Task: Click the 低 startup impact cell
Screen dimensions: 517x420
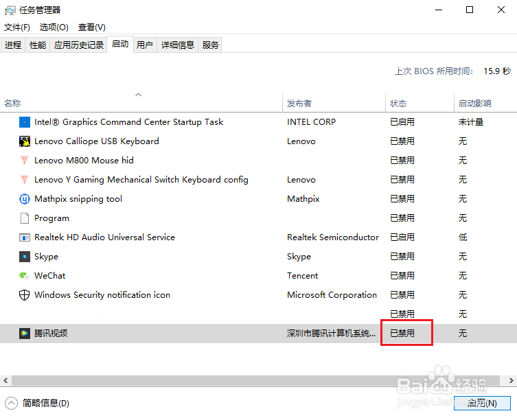Action: pos(463,237)
